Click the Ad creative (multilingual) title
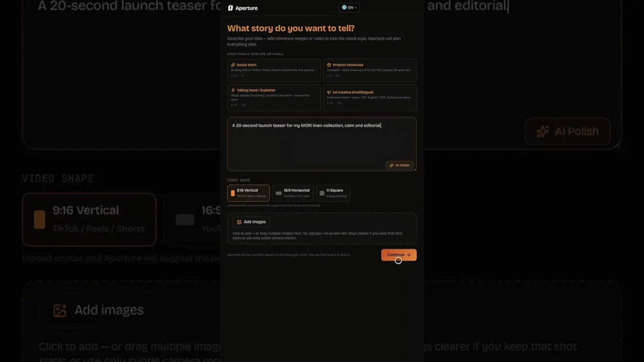 point(353,92)
